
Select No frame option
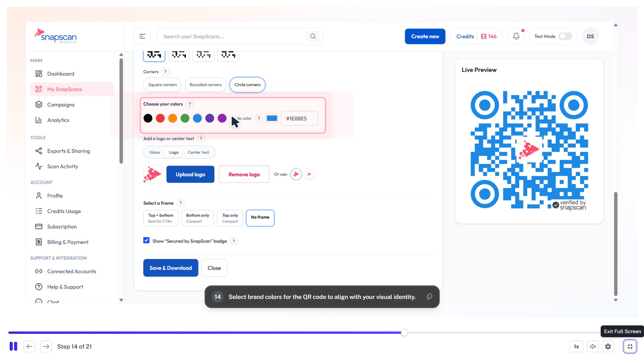coord(260,218)
